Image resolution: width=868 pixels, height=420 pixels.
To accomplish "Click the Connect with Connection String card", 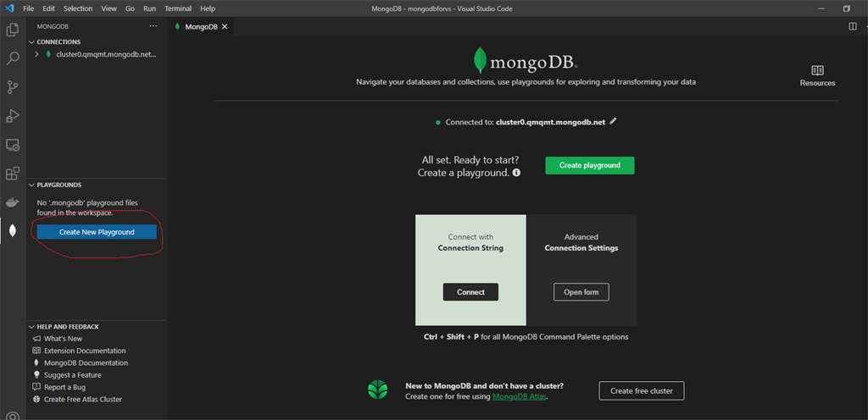I will (470, 269).
